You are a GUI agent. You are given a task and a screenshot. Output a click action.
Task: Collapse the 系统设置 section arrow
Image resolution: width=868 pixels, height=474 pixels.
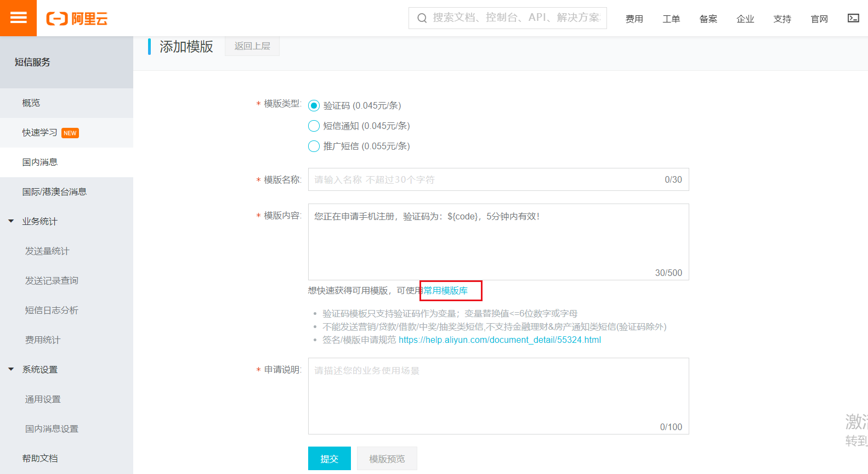point(11,369)
